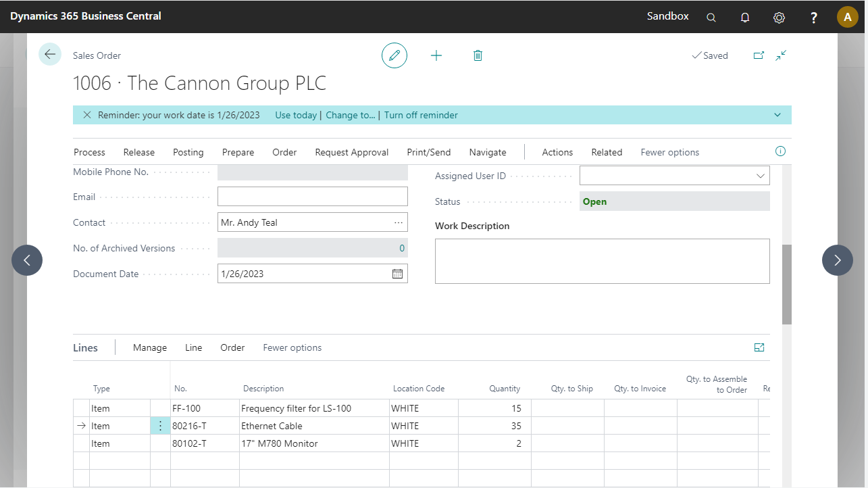
Task: Open the Assigned User ID dropdown
Action: (760, 176)
